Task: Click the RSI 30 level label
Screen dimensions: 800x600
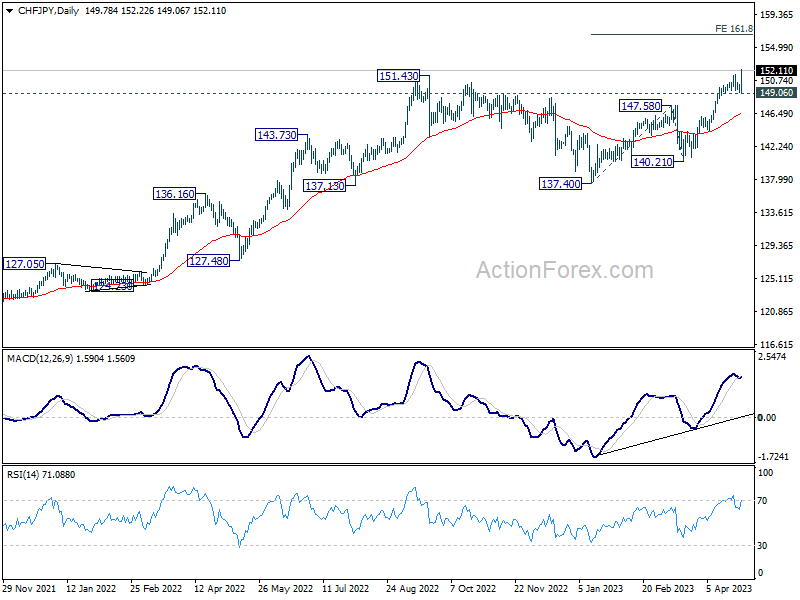Action: [762, 545]
